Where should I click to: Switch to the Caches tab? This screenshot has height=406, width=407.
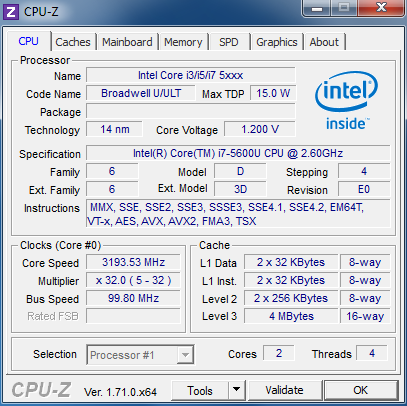(x=73, y=42)
